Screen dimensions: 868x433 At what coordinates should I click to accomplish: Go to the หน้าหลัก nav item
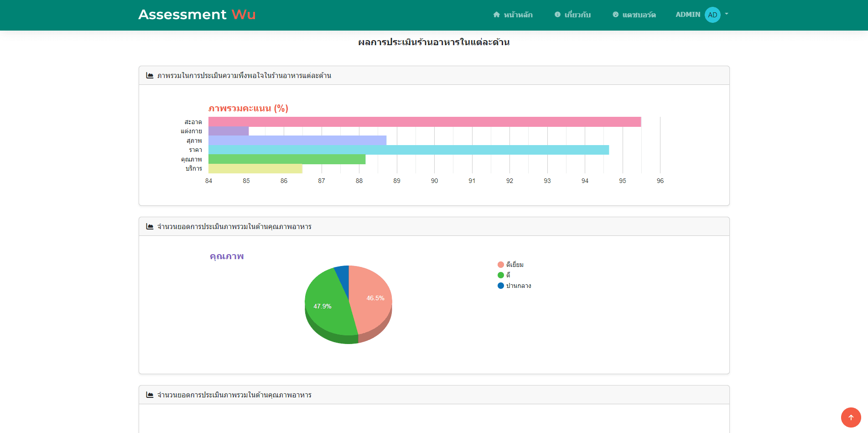[x=518, y=15]
